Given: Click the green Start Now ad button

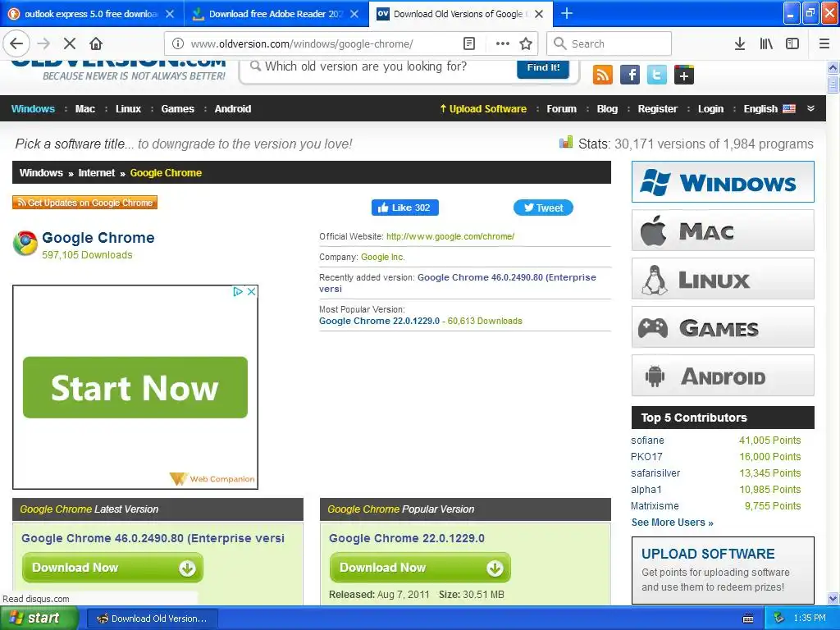Looking at the screenshot, I should click(x=135, y=387).
